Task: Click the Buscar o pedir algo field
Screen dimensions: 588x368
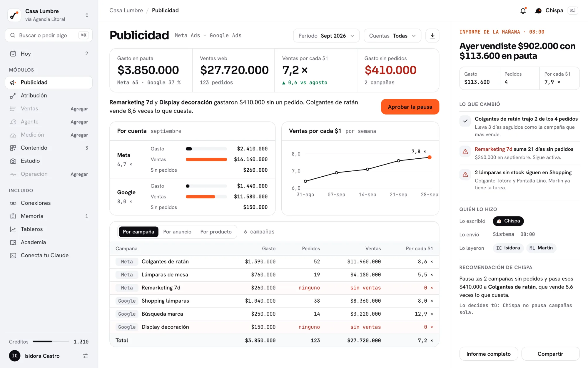Action: tap(49, 35)
